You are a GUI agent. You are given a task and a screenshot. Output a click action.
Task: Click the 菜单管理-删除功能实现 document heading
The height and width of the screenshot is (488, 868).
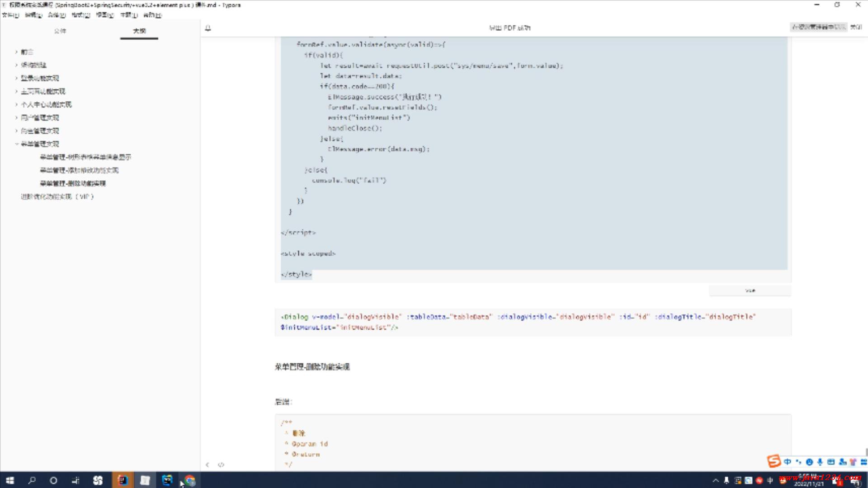click(312, 367)
